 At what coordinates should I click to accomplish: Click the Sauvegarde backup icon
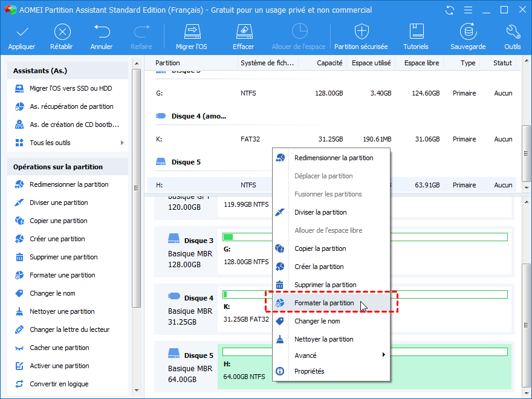pos(467,32)
